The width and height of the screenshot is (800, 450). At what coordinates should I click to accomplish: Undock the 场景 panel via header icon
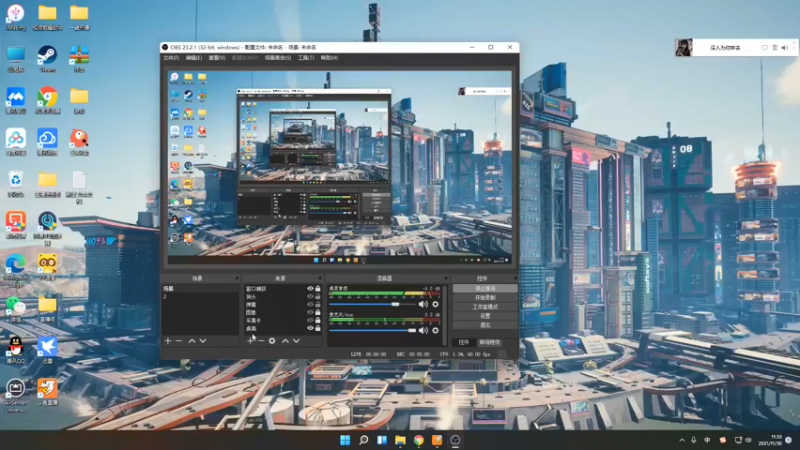tap(237, 279)
